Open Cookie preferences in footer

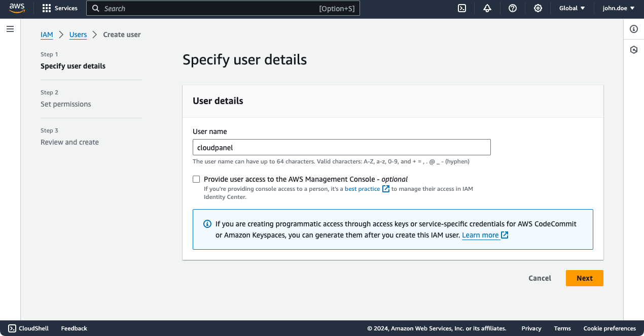pos(610,328)
